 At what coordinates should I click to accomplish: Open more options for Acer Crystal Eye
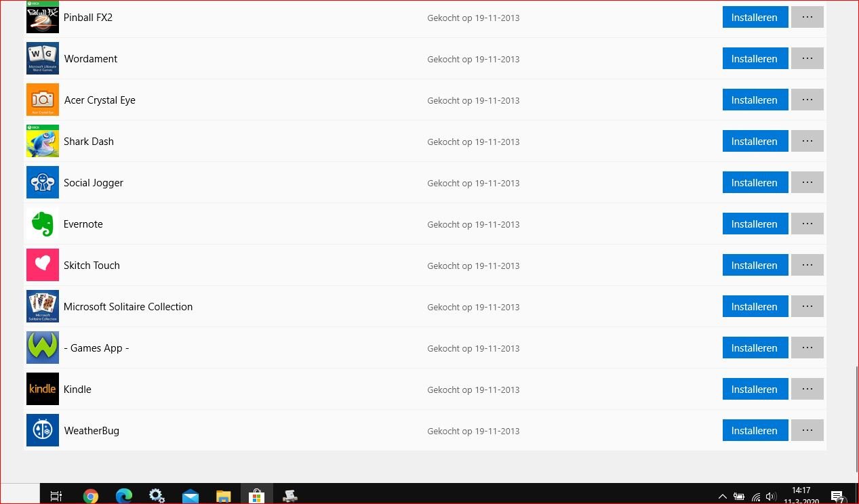[807, 100]
